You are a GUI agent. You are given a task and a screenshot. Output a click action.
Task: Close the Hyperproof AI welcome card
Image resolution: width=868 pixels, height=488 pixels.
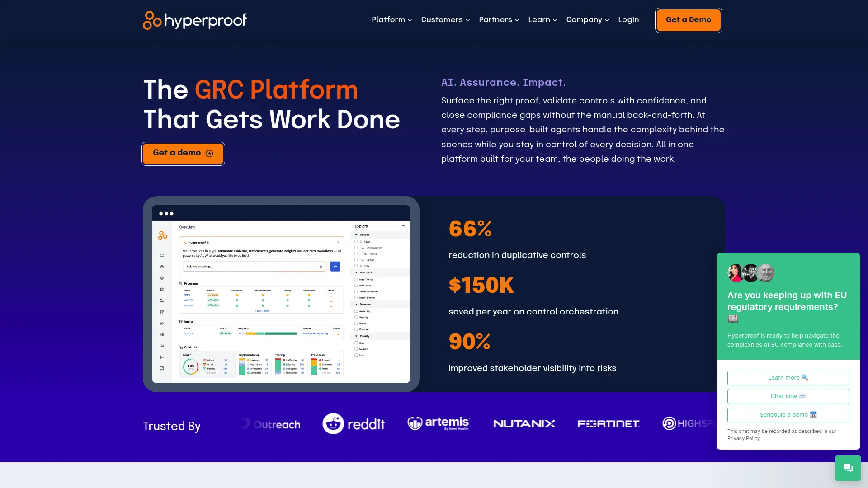[338, 243]
